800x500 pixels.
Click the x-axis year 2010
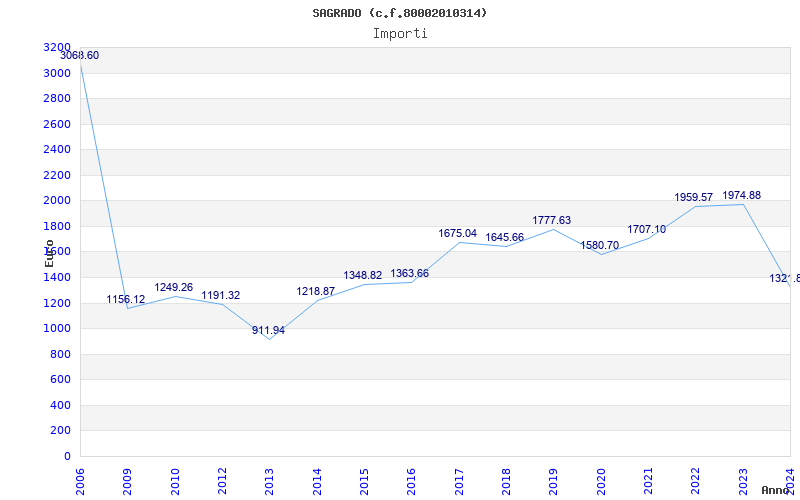(175, 482)
